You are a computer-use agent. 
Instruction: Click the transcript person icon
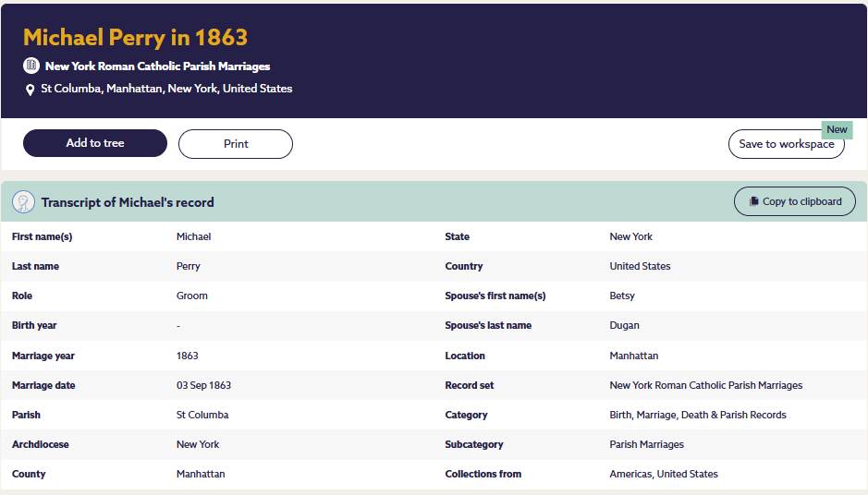pyautogui.click(x=23, y=202)
